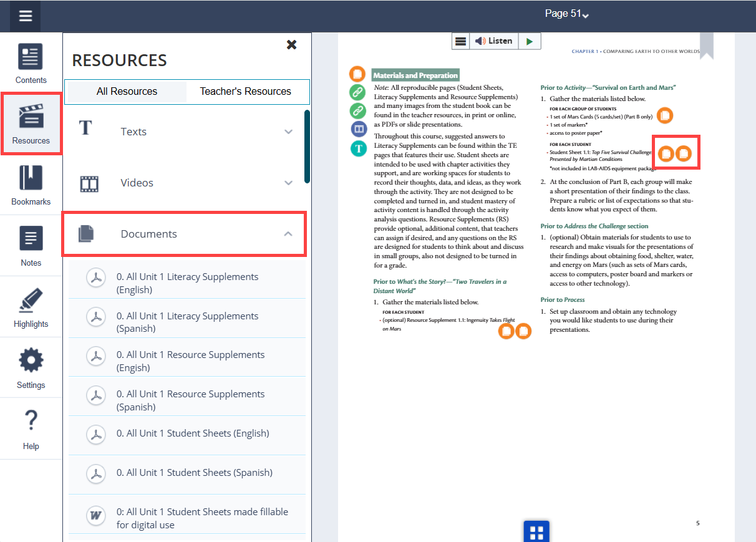Open the hamburger menu in the top bar
Screen dimensions: 756x542
(x=25, y=16)
